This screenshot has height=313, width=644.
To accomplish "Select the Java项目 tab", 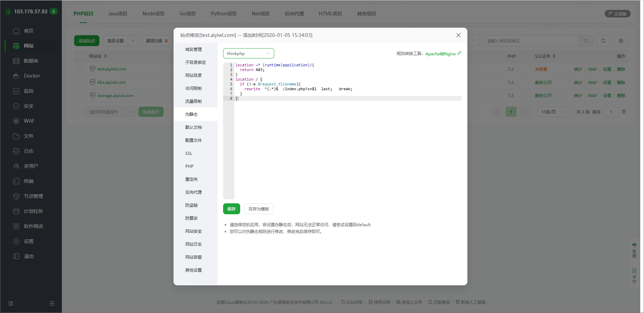I will pos(118,14).
